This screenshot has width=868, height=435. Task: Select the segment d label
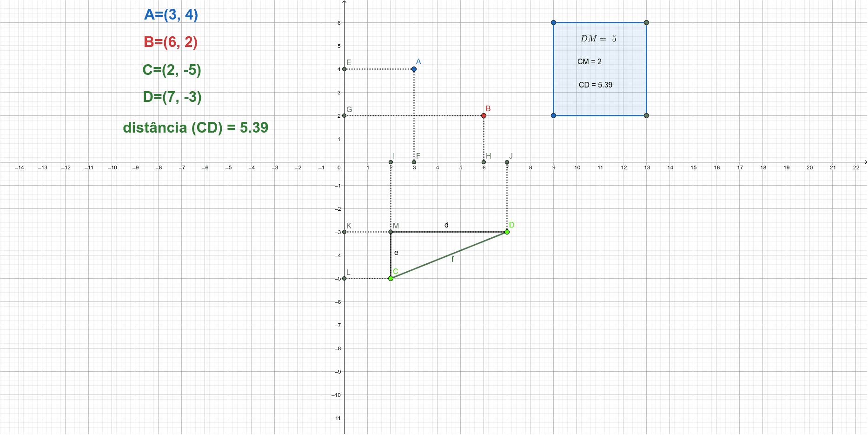(446, 225)
